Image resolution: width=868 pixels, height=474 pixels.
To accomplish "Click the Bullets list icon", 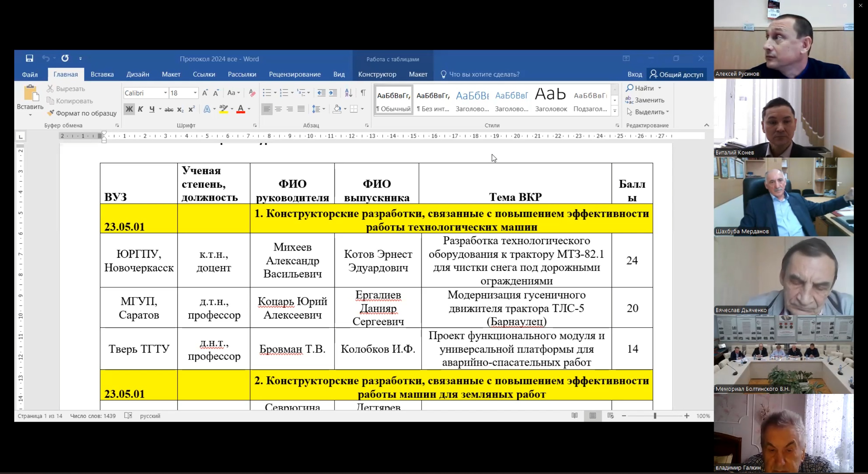I will click(x=267, y=93).
